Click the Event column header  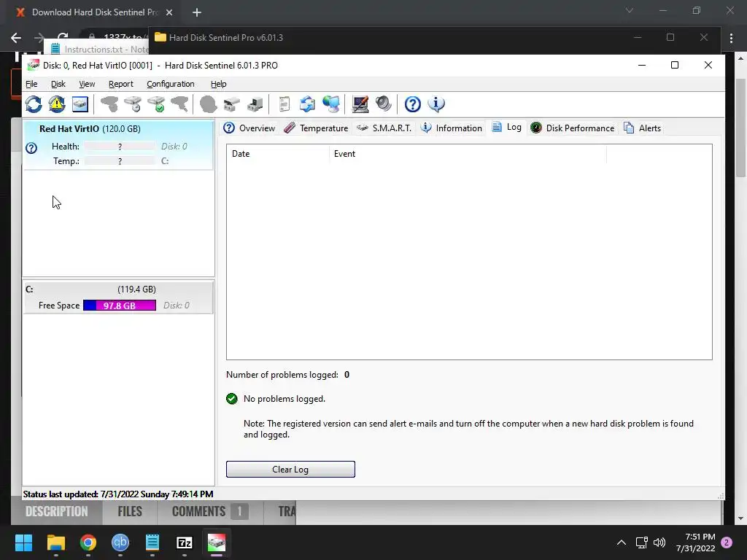point(468,154)
